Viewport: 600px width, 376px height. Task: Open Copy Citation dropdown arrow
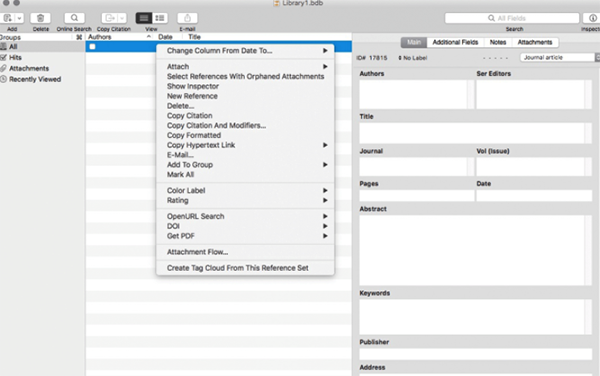pos(122,18)
